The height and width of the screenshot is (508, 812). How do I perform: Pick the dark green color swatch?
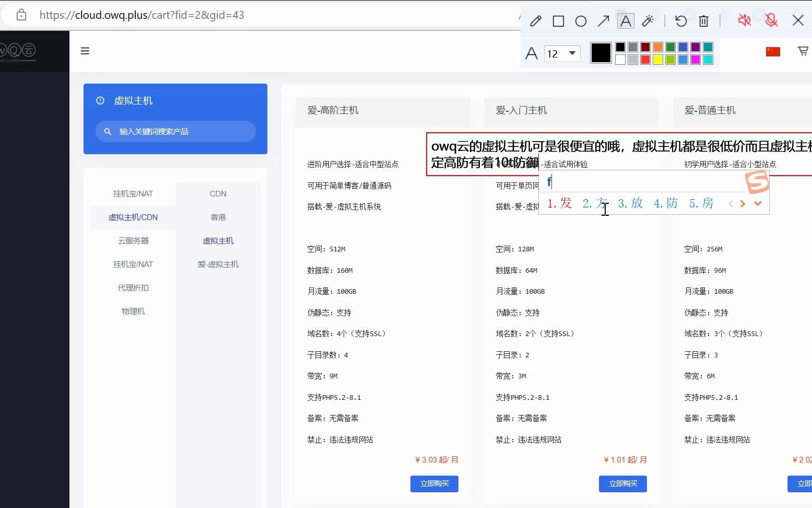(670, 47)
